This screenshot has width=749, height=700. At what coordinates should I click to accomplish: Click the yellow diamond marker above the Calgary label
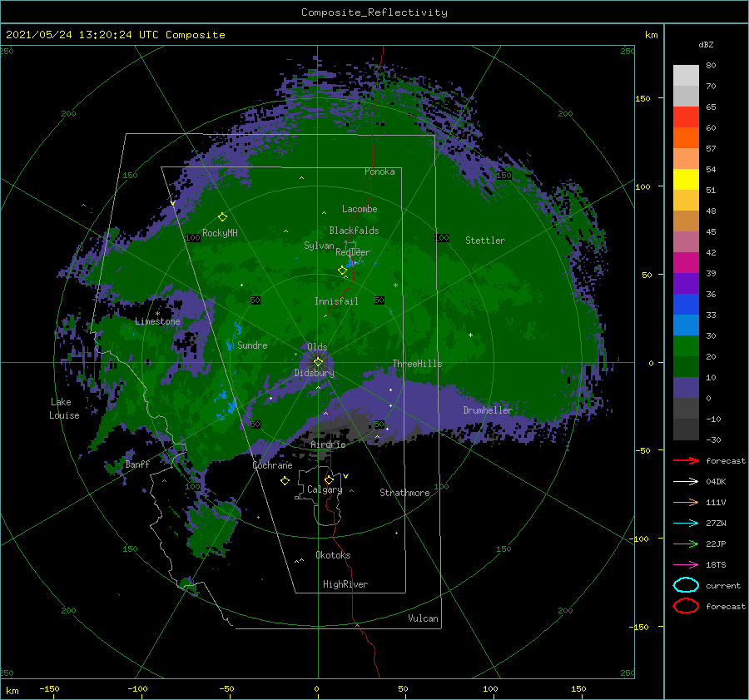[329, 479]
